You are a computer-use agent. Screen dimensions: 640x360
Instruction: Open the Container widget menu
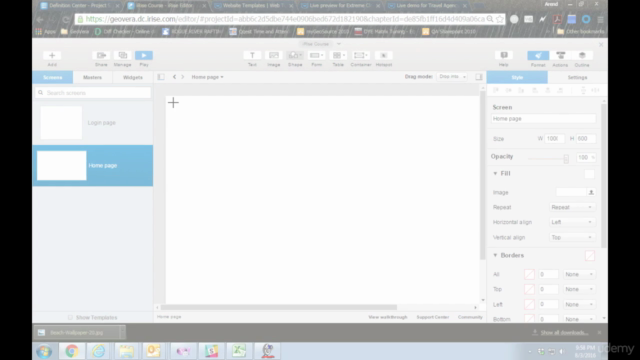360,56
